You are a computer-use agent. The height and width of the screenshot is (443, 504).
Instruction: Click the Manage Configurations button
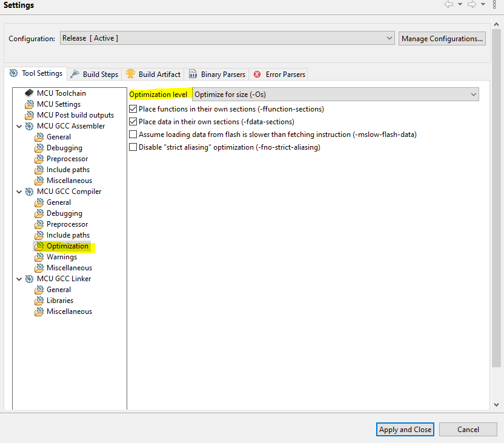tap(442, 38)
